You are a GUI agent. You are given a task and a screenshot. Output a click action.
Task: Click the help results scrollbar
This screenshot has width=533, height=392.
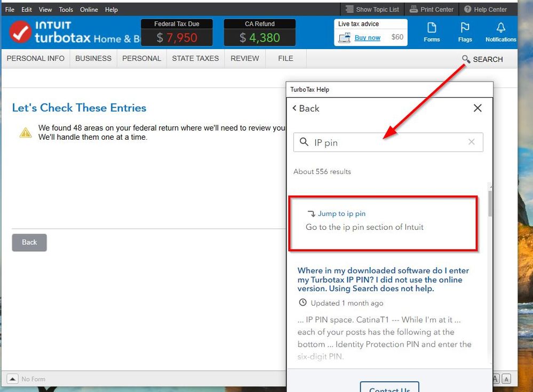(490, 204)
